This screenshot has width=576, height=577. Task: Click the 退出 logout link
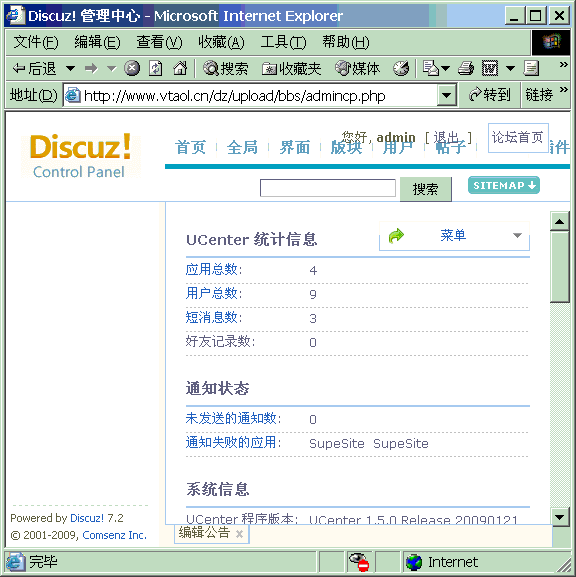pos(446,138)
